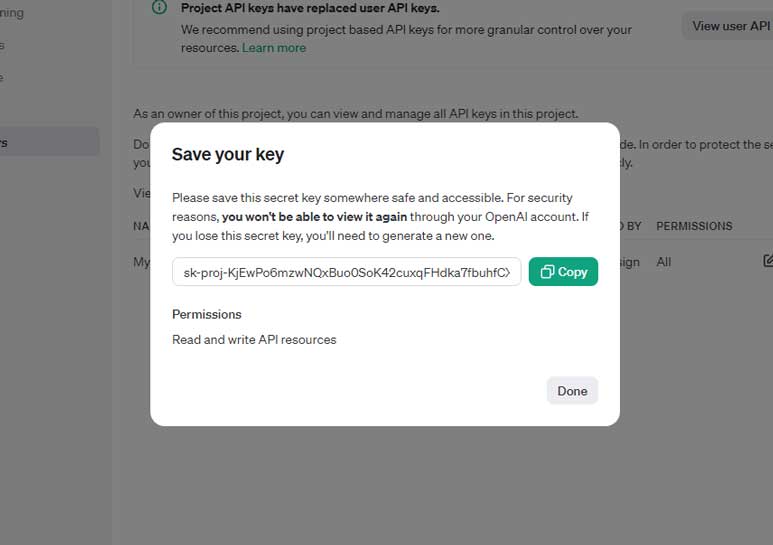Click the copy icon in Copy button
The height and width of the screenshot is (545, 773).
pyautogui.click(x=547, y=272)
